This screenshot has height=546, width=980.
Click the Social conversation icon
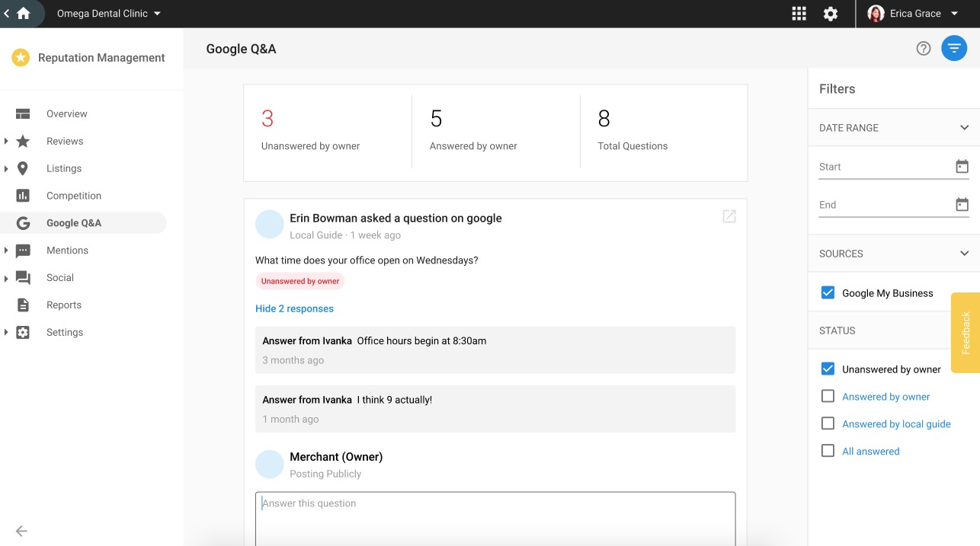tap(23, 278)
